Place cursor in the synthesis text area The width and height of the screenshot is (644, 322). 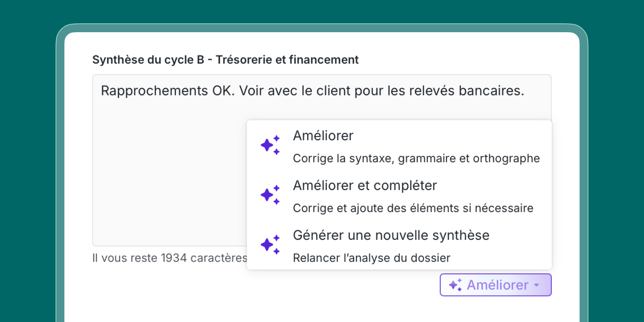coord(169,161)
